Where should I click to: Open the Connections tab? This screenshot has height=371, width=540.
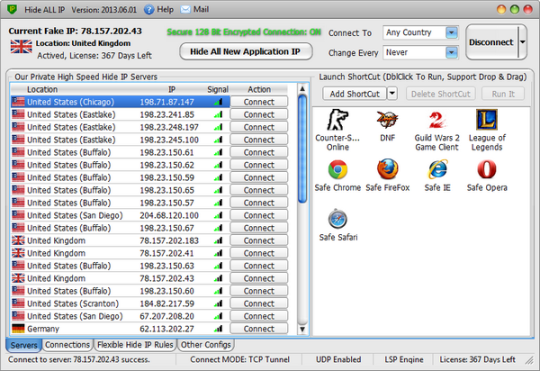pyautogui.click(x=68, y=345)
